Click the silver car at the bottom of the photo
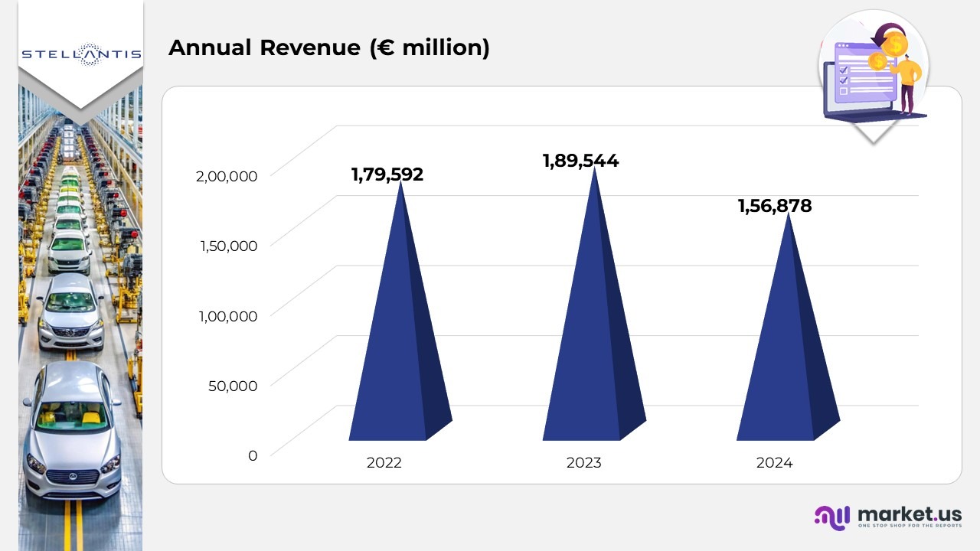Image resolution: width=980 pixels, height=551 pixels. (x=72, y=436)
